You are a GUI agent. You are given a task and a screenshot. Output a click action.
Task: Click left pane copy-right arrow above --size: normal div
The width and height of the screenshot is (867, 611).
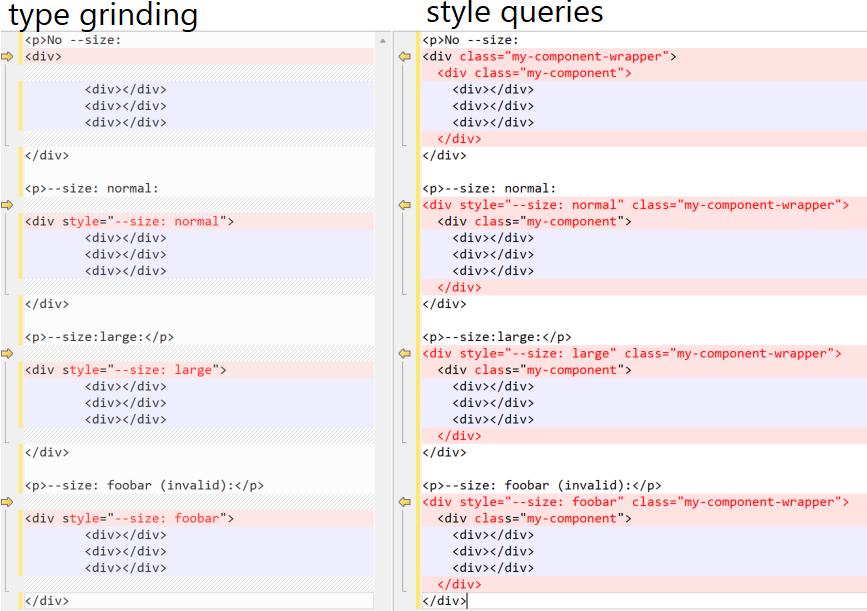click(x=7, y=205)
